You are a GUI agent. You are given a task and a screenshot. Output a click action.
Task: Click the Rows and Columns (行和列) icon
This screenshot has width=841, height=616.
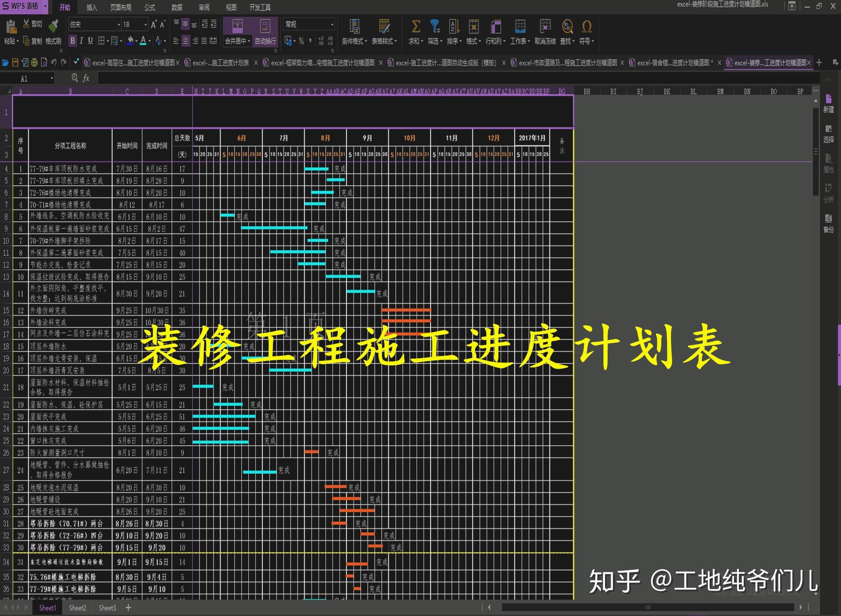[496, 26]
